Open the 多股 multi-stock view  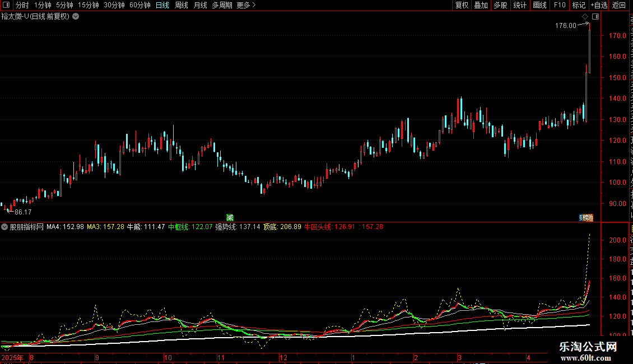pyautogui.click(x=501, y=5)
